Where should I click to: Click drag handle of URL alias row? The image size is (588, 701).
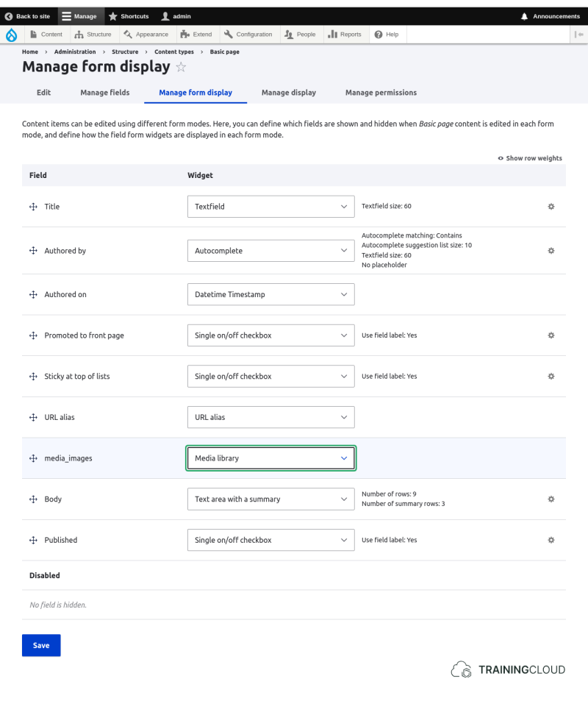click(x=34, y=417)
